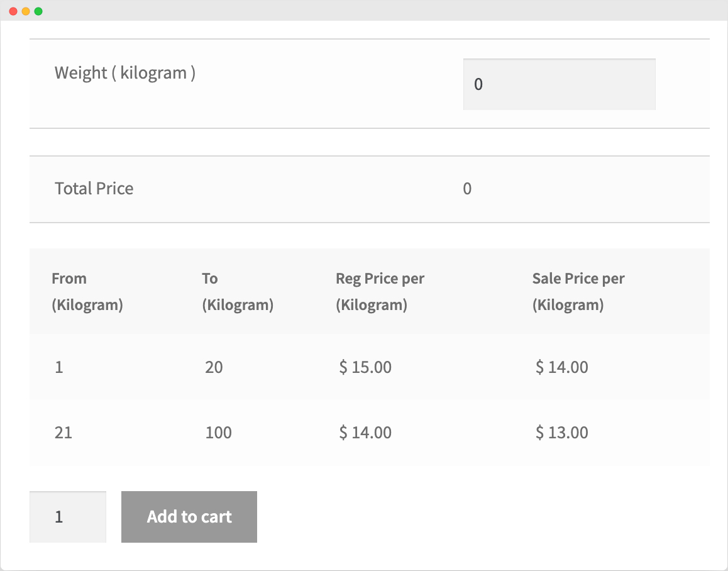Click the Add to cart button
728x571 pixels.
pos(189,516)
